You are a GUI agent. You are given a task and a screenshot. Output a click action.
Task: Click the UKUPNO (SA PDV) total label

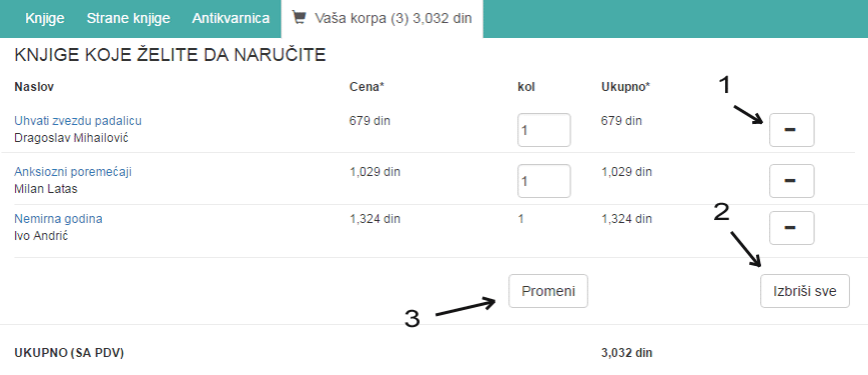coord(69,353)
